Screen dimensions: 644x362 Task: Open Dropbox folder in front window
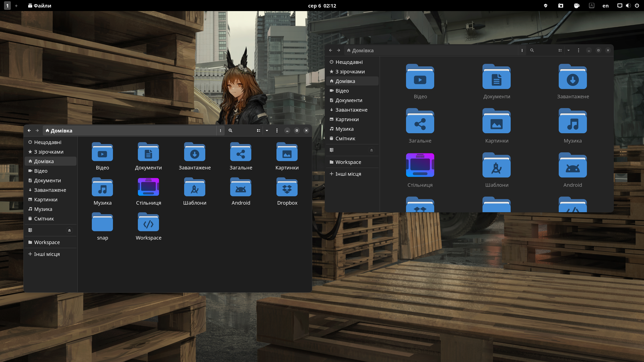[x=287, y=192]
